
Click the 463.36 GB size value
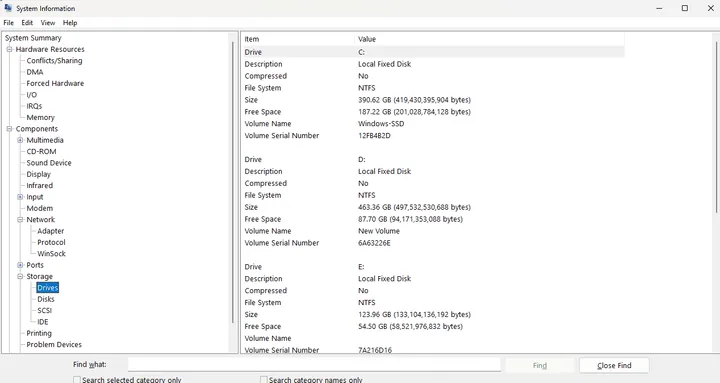coord(414,207)
